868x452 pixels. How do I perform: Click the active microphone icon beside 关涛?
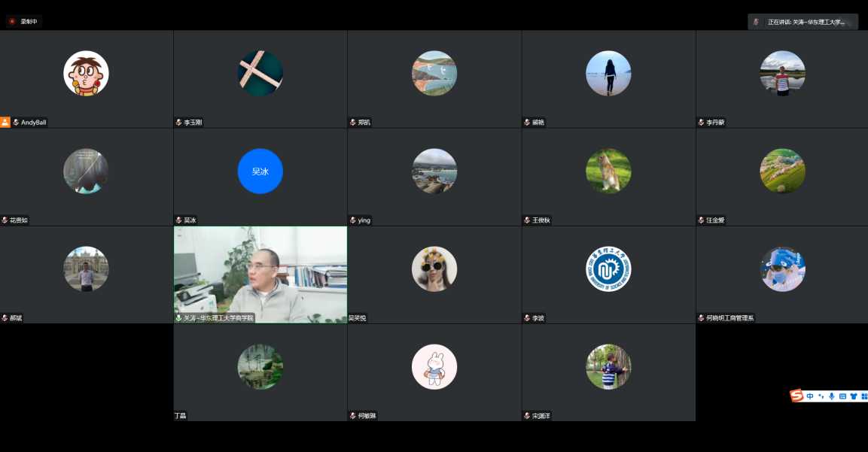coord(178,318)
